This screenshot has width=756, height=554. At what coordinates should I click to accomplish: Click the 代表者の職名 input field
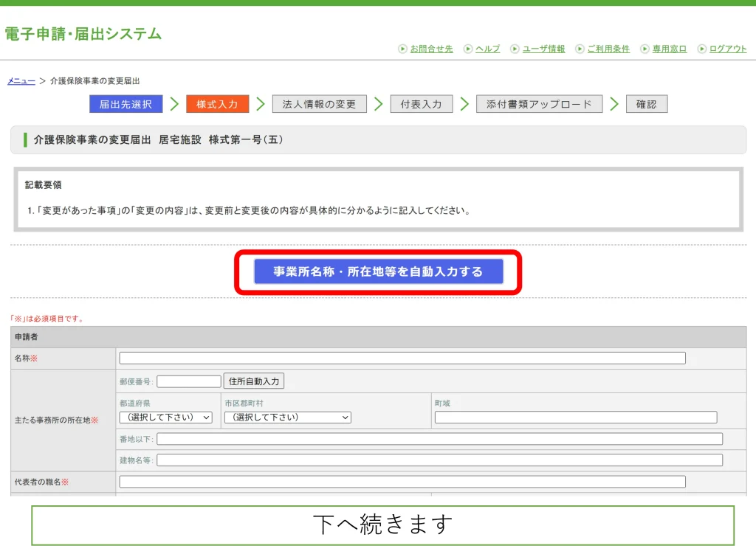[402, 481]
